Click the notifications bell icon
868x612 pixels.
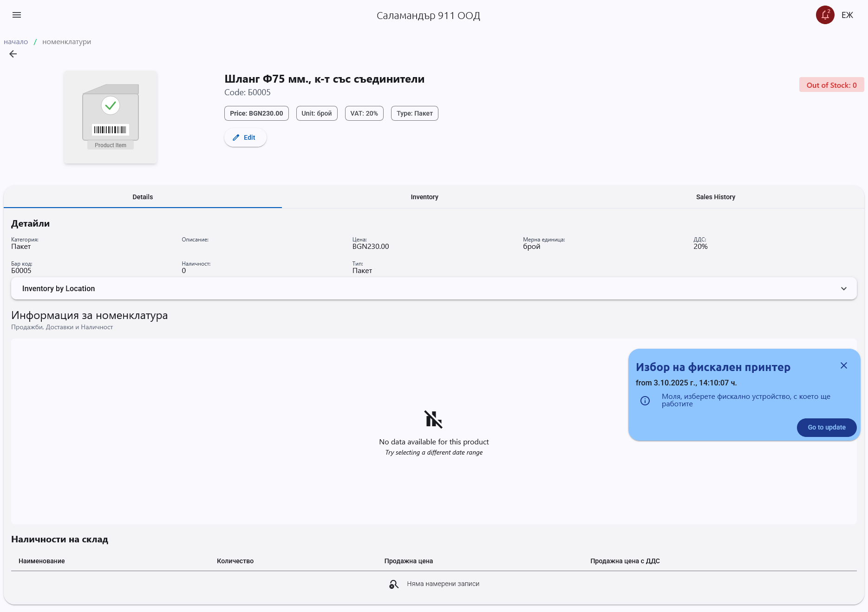825,15
